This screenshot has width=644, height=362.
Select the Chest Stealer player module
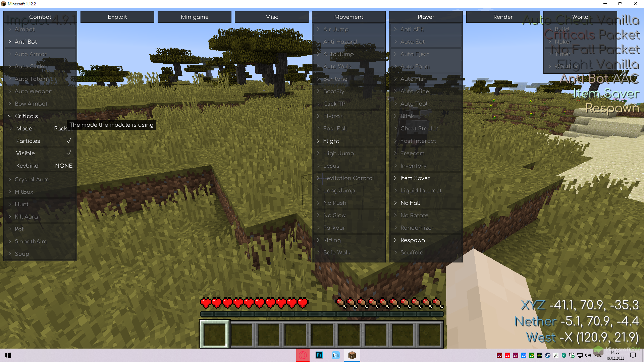click(x=418, y=128)
